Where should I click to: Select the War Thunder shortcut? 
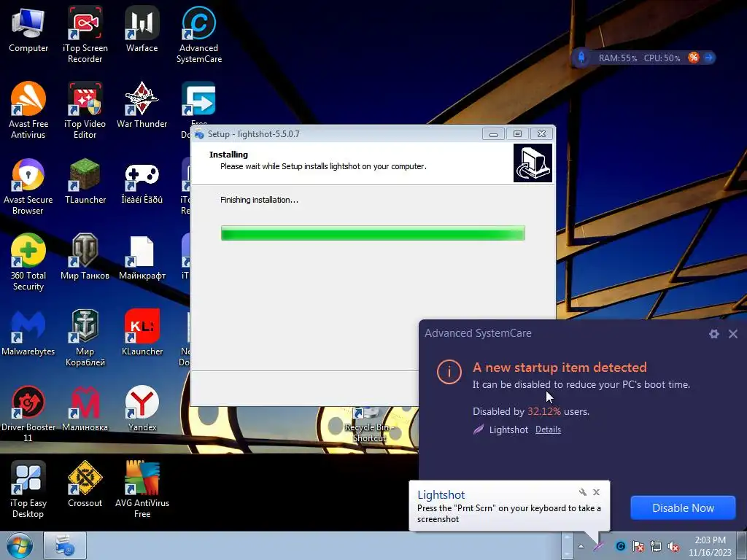(x=142, y=106)
